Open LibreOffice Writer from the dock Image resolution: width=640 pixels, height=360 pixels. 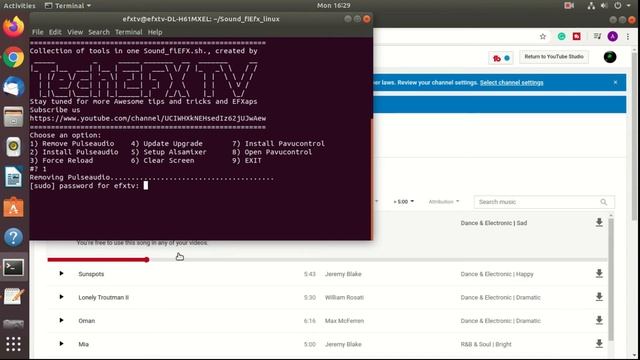pos(13,177)
